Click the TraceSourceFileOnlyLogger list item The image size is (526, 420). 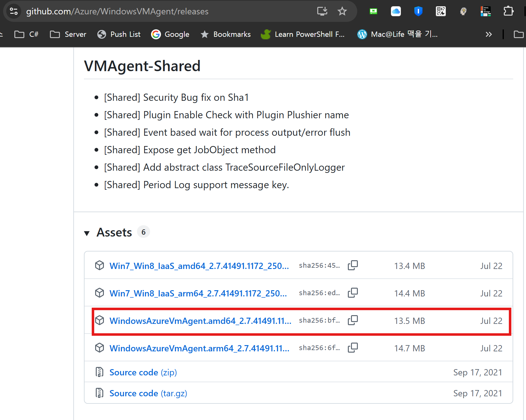point(224,168)
